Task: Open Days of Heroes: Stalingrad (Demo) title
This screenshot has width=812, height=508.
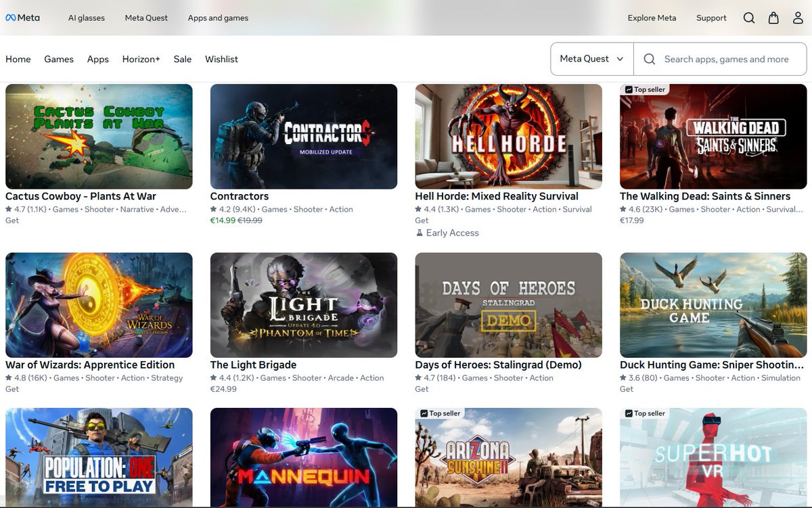Action: tap(499, 365)
